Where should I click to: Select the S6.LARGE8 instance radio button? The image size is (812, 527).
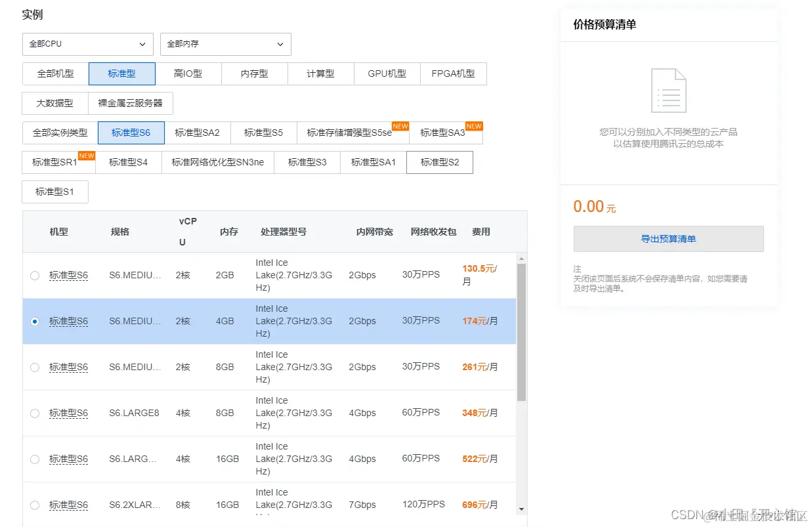pyautogui.click(x=34, y=413)
